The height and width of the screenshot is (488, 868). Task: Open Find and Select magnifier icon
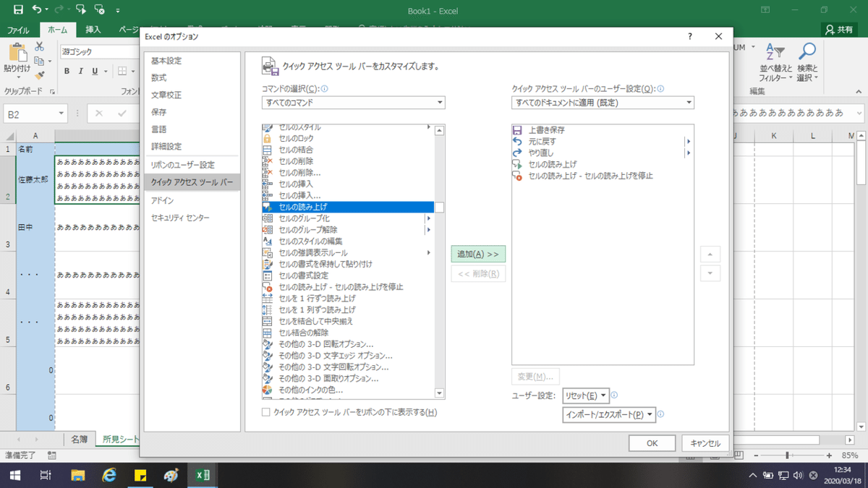[x=807, y=52]
